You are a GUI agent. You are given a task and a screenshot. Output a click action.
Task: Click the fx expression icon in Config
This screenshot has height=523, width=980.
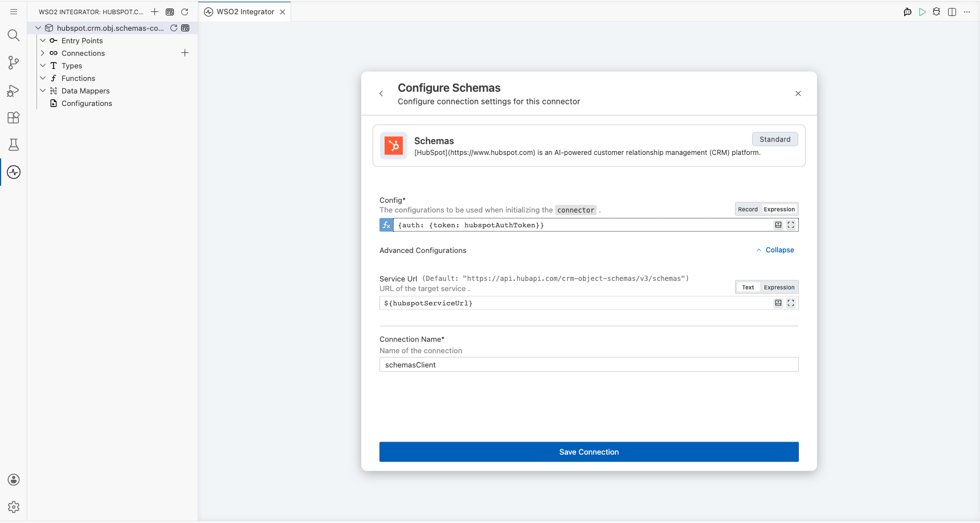386,225
